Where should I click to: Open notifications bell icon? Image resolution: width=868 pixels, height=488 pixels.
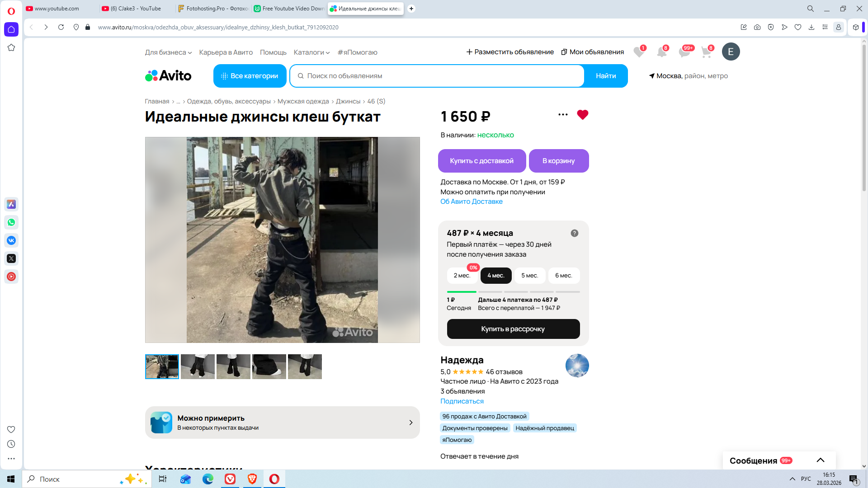661,52
